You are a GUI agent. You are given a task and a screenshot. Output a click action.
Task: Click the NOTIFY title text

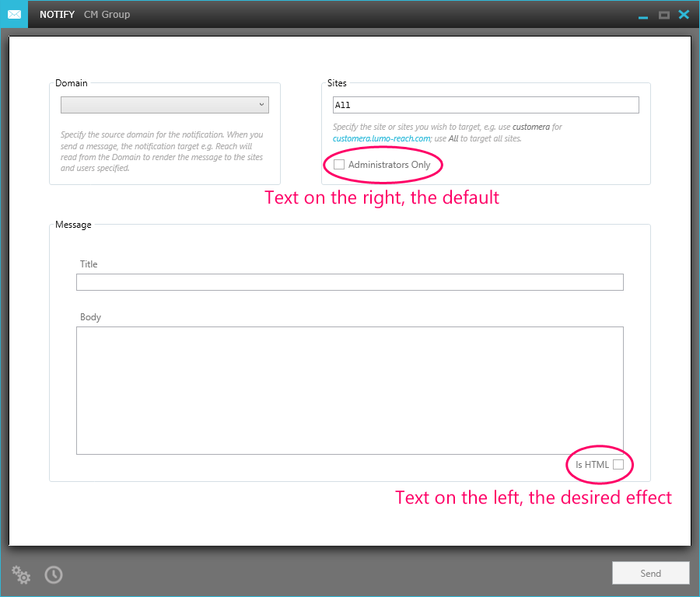pyautogui.click(x=57, y=14)
